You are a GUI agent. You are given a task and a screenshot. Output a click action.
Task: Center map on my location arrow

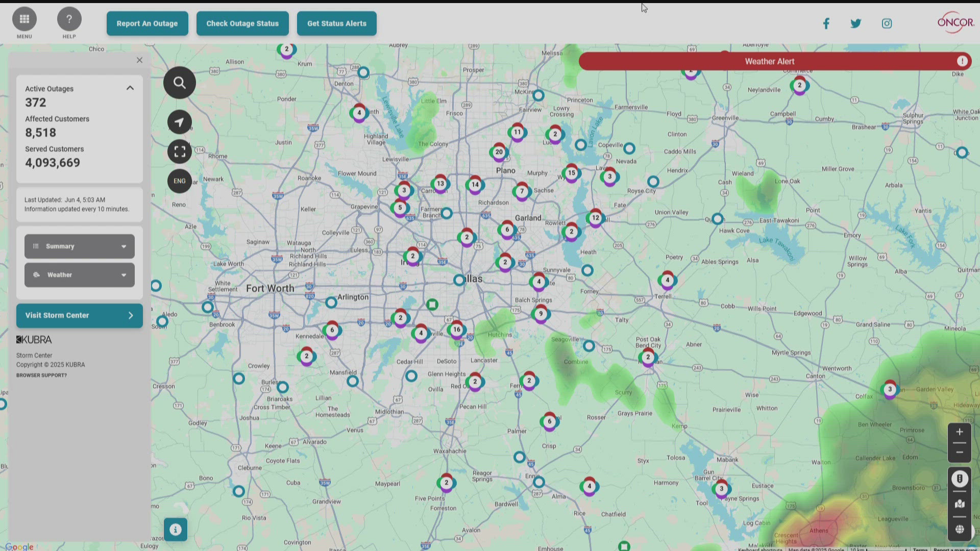pos(179,122)
